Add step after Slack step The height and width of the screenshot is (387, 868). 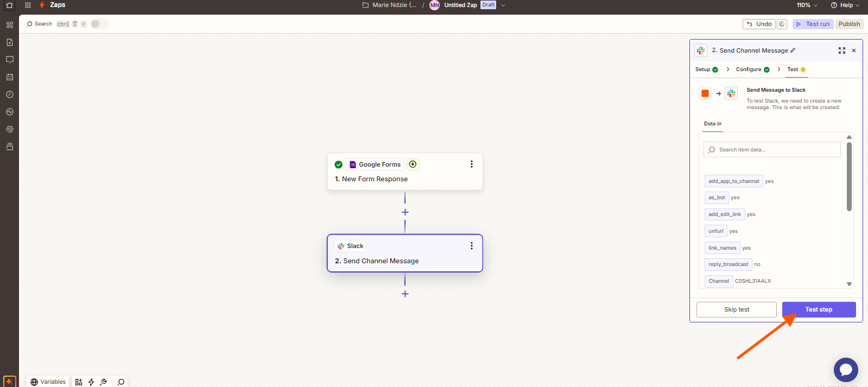pos(405,294)
